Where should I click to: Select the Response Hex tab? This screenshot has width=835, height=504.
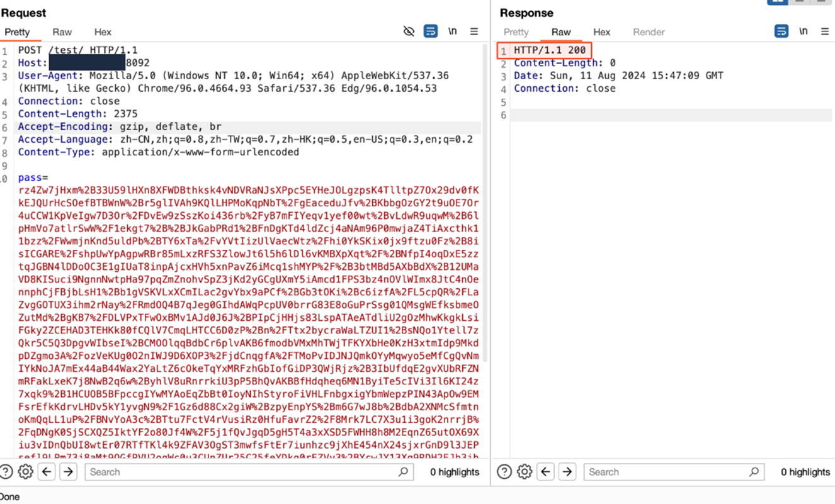601,32
